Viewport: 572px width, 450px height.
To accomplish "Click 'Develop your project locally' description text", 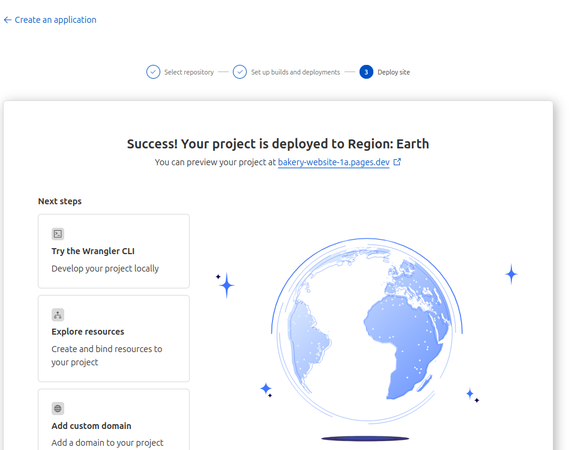I will tap(105, 269).
